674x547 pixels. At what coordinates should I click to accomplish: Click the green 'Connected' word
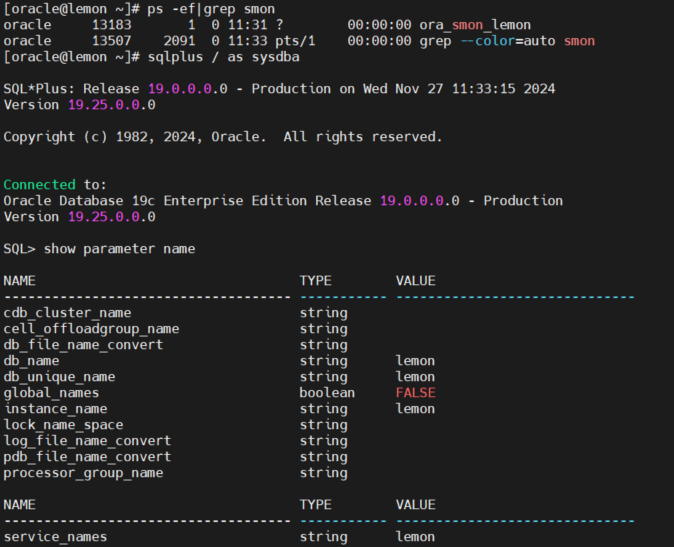[40, 185]
